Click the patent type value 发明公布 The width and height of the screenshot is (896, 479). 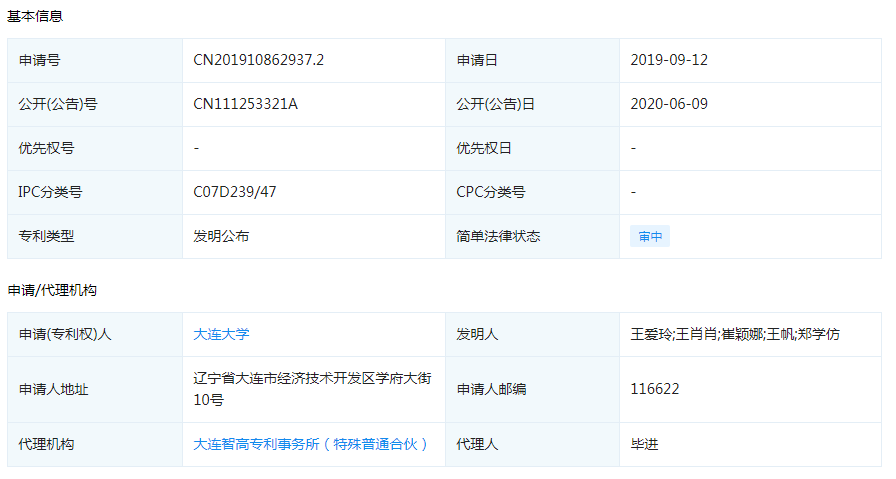[221, 236]
